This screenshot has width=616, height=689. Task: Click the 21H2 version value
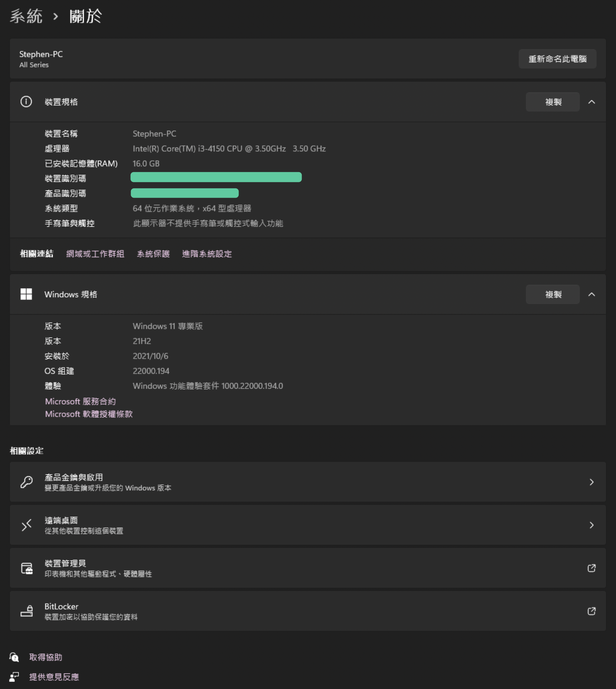(142, 341)
